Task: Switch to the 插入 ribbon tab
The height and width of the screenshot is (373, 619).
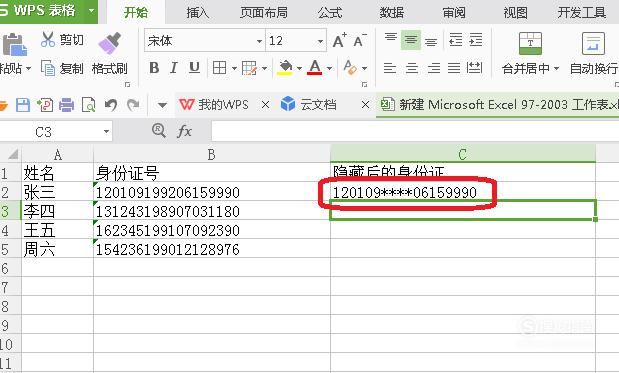Action: tap(197, 13)
